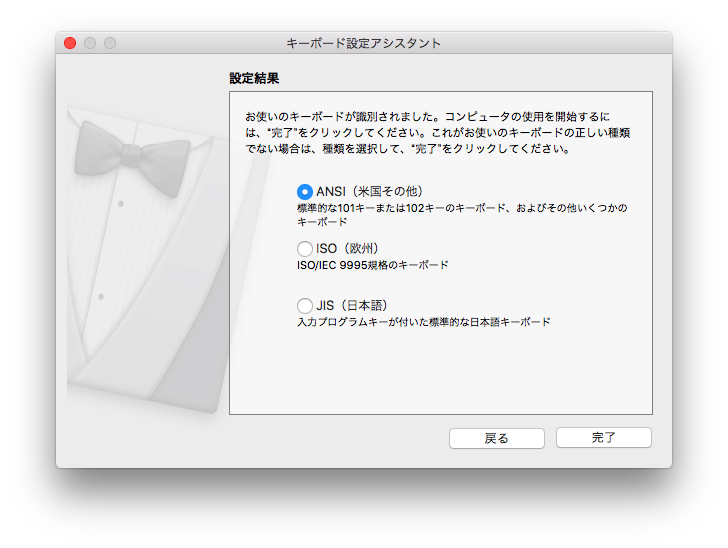Close the キーボード設定アシスタント window
The image size is (728, 548).
pos(70,43)
